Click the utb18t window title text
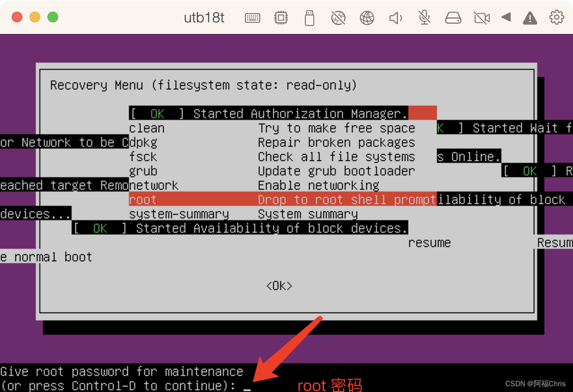 (x=204, y=18)
